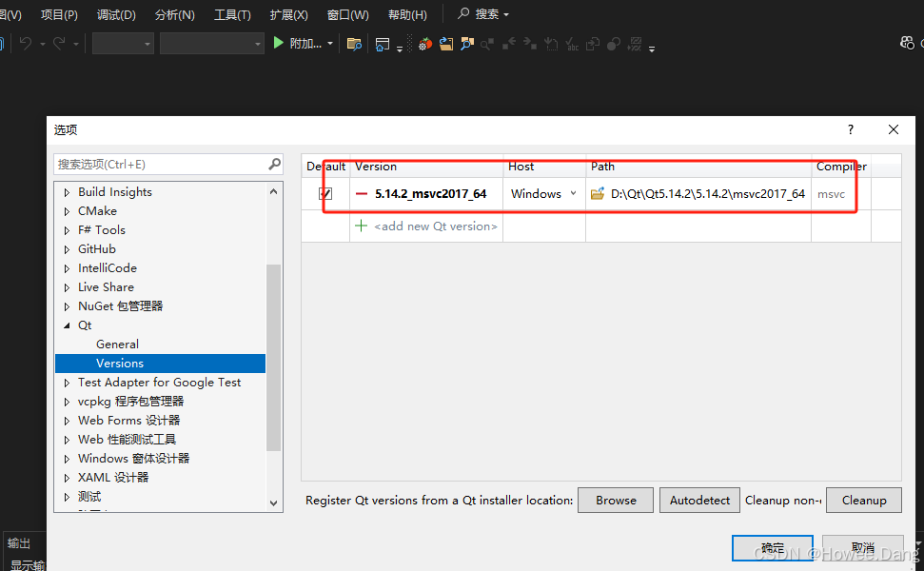Click the folder icon in Path cell
The image size is (924, 571).
pos(598,193)
